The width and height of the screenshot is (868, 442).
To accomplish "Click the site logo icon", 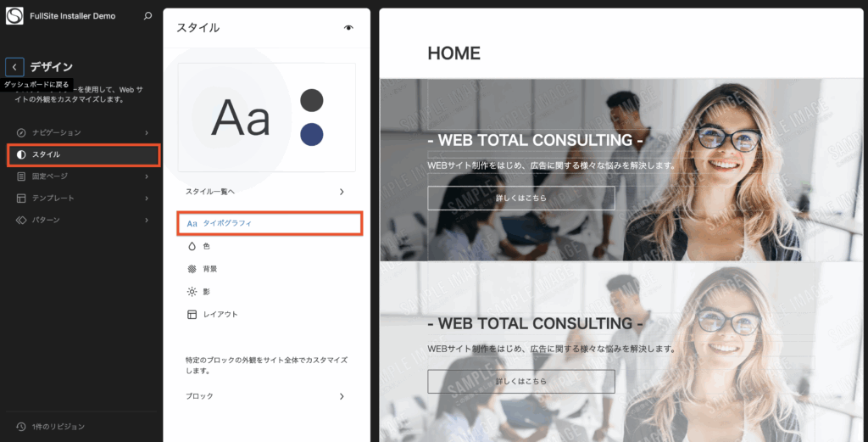I will click(14, 16).
